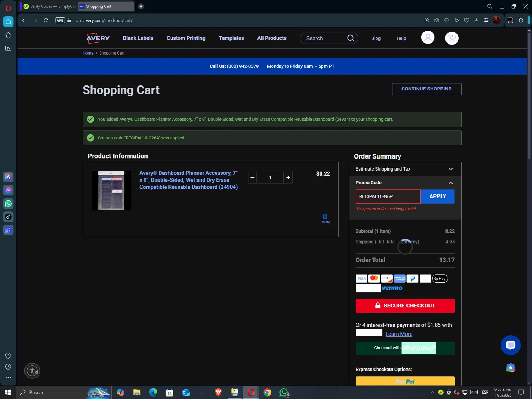Viewport: 532px width, 399px height.
Task: Open Templates menu
Action: 231,38
